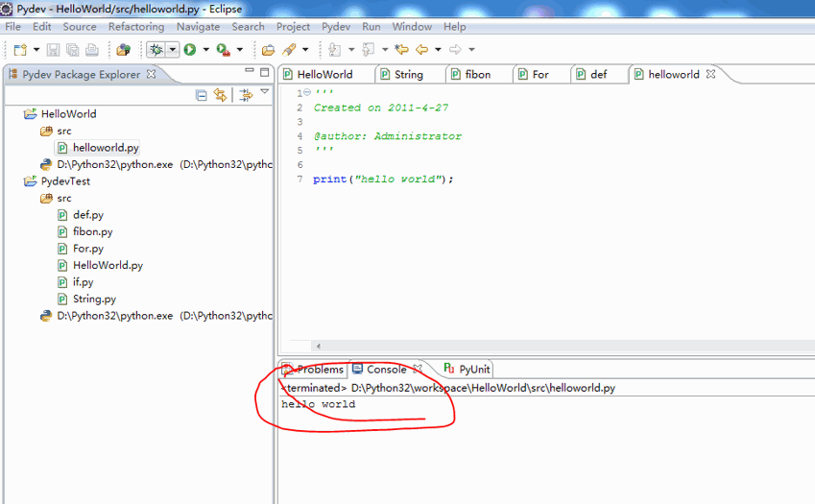The width and height of the screenshot is (815, 504).
Task: Click the Search flashlight toolbar icon
Action: pos(289,50)
